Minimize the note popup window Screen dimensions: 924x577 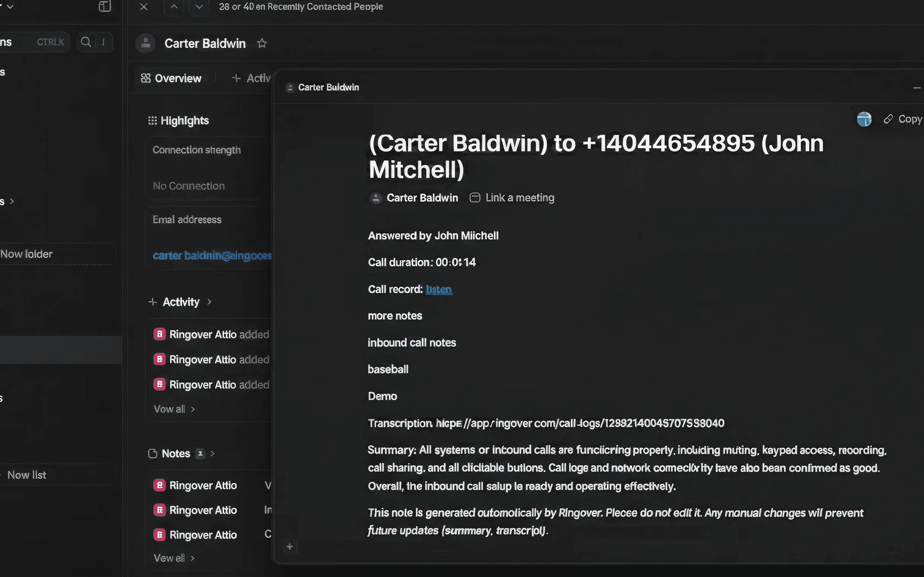[x=917, y=88]
